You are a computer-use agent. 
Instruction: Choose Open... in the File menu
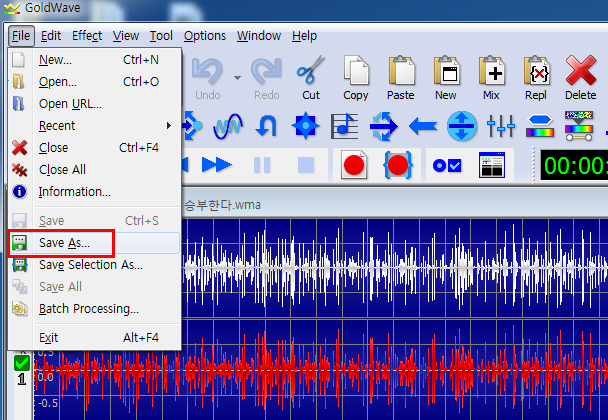95,82
